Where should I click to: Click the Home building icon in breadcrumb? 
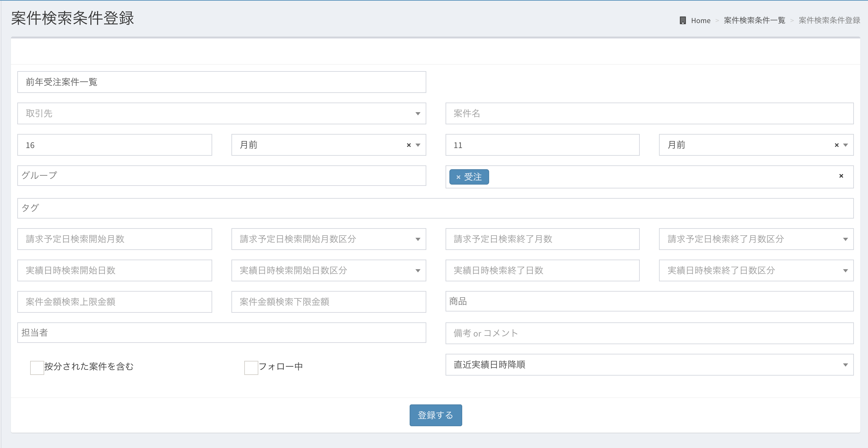pos(682,21)
